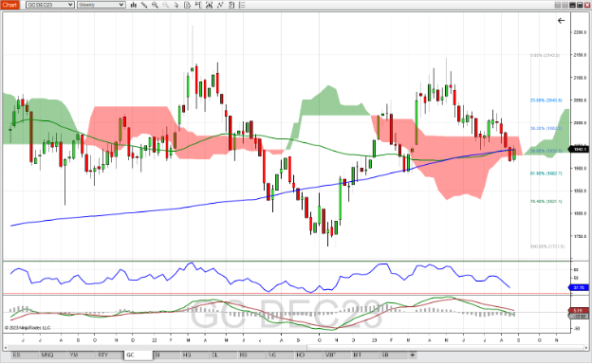Open the indicators binoculars icon
This screenshot has width=592, height=364.
209,5
